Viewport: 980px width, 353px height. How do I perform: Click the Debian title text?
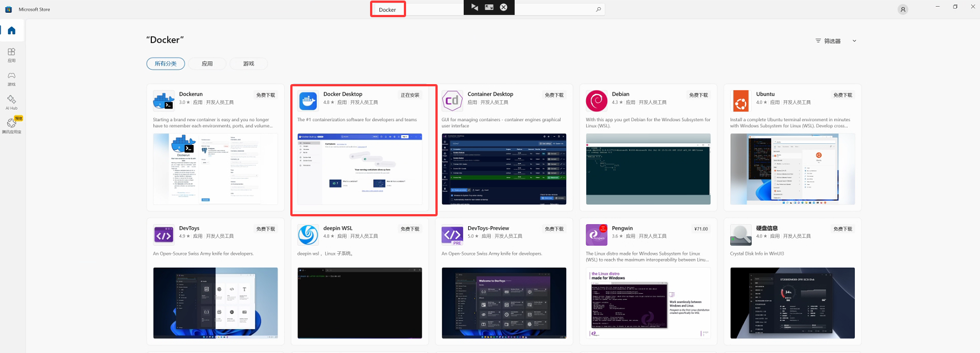pos(620,94)
